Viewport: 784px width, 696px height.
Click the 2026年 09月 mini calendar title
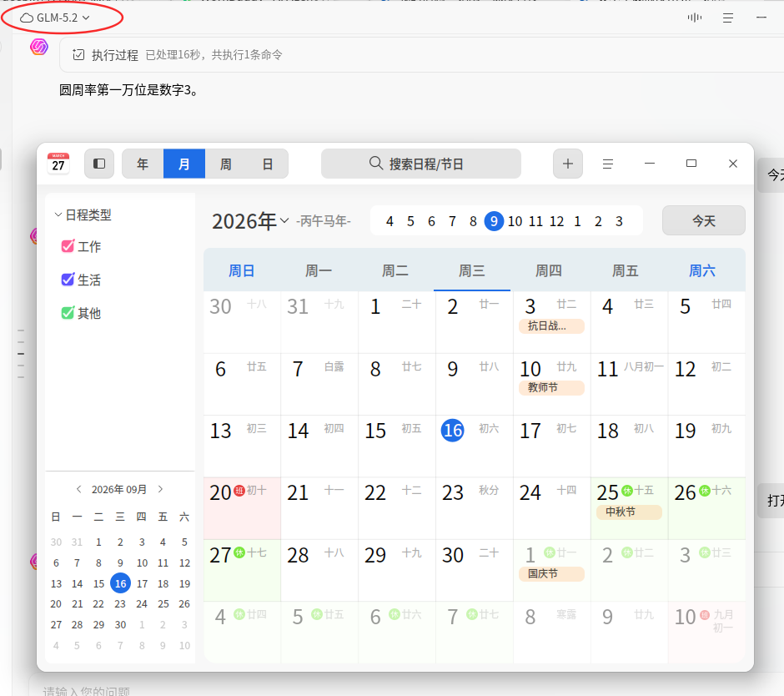(119, 489)
